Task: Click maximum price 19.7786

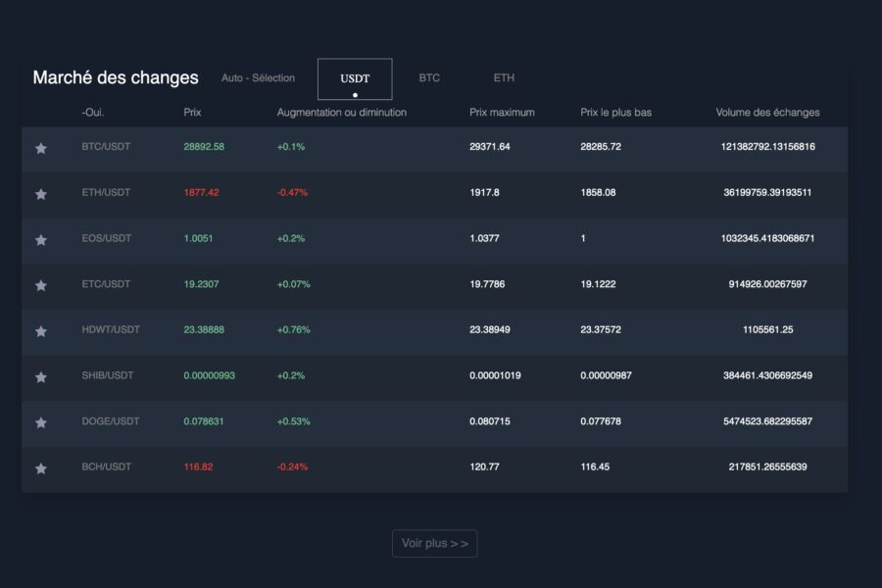Action: pos(487,284)
